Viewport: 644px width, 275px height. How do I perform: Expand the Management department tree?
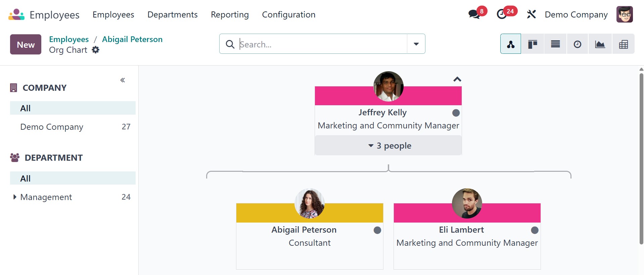14,197
